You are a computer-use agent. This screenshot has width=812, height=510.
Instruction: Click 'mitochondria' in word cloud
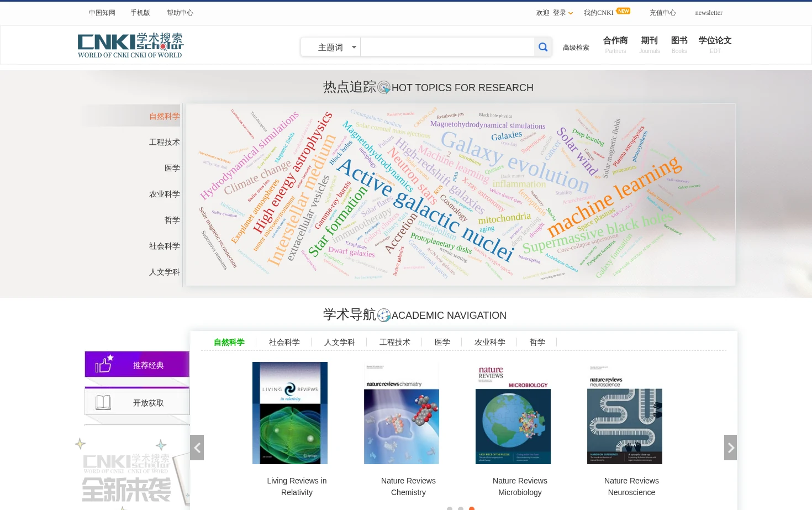504,218
